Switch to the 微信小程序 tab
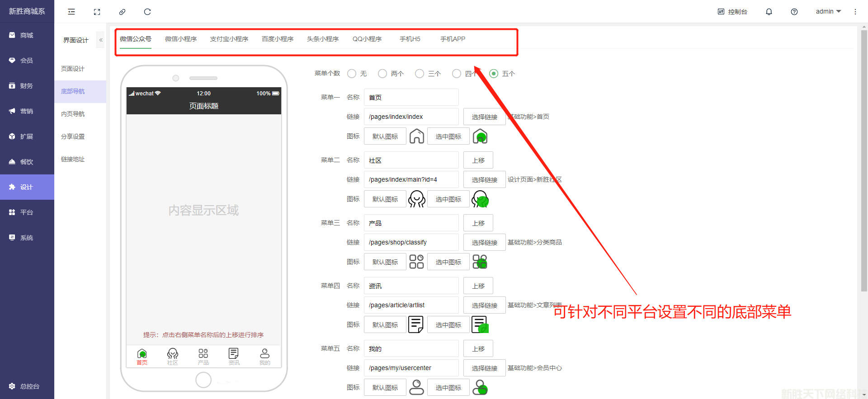868x399 pixels. coord(181,39)
